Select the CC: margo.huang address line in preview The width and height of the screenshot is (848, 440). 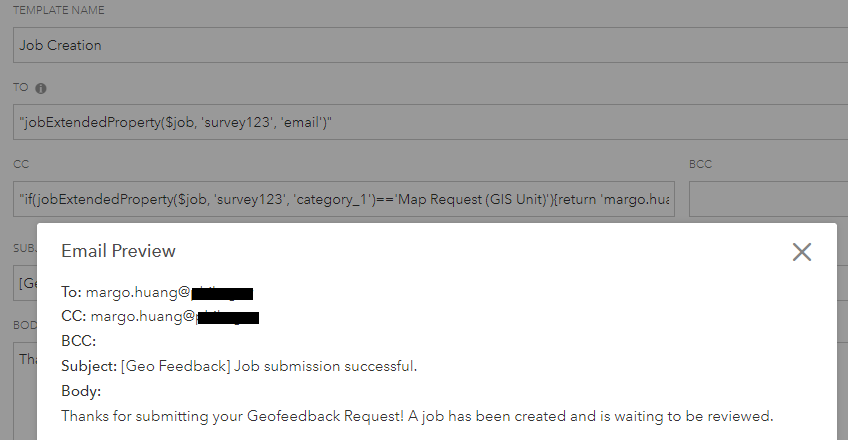point(160,316)
